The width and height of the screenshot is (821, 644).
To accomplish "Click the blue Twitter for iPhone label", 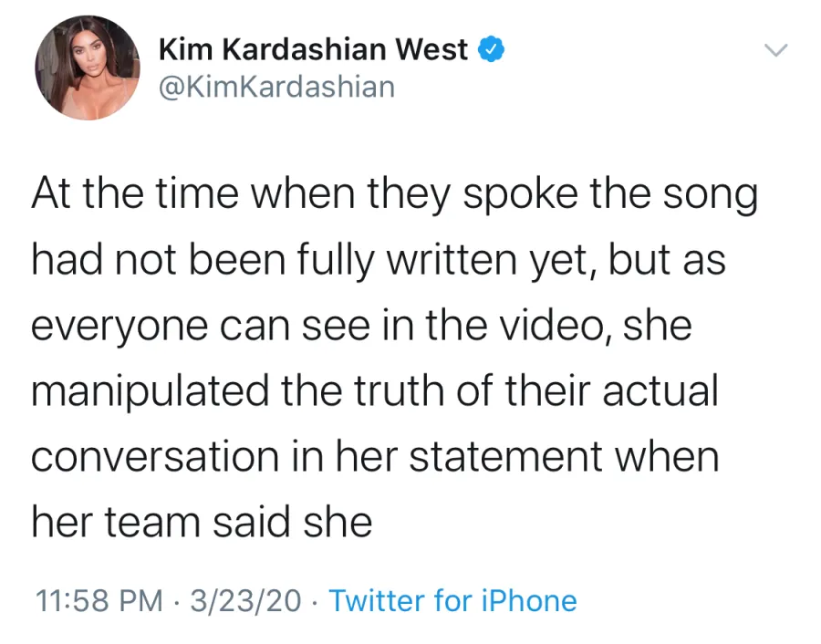I will tap(453, 601).
